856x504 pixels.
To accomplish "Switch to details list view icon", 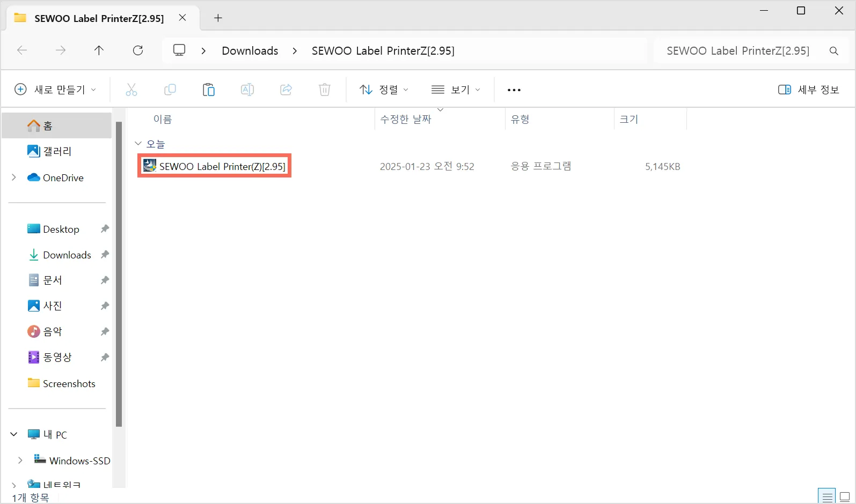I will click(x=827, y=496).
